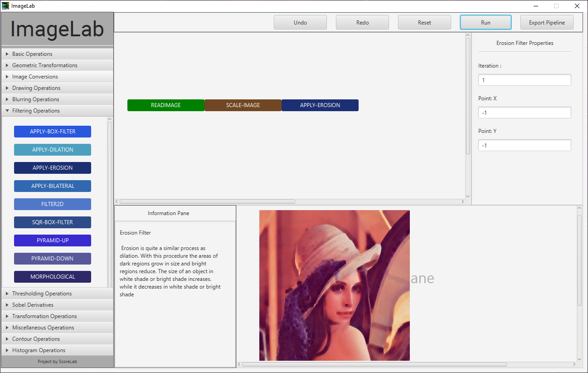Collapse the Filtering Operations section

click(36, 111)
